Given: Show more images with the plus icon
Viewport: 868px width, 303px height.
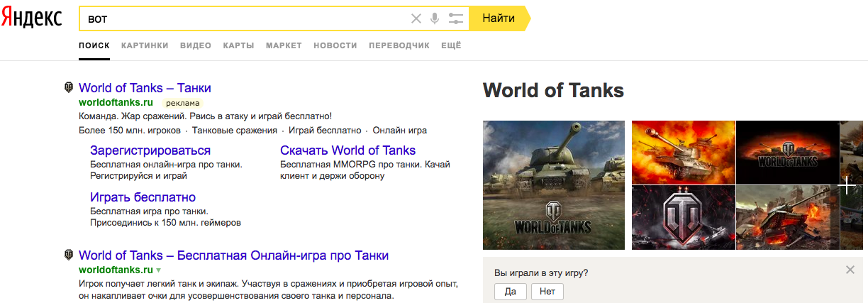Looking at the screenshot, I should coord(847,185).
